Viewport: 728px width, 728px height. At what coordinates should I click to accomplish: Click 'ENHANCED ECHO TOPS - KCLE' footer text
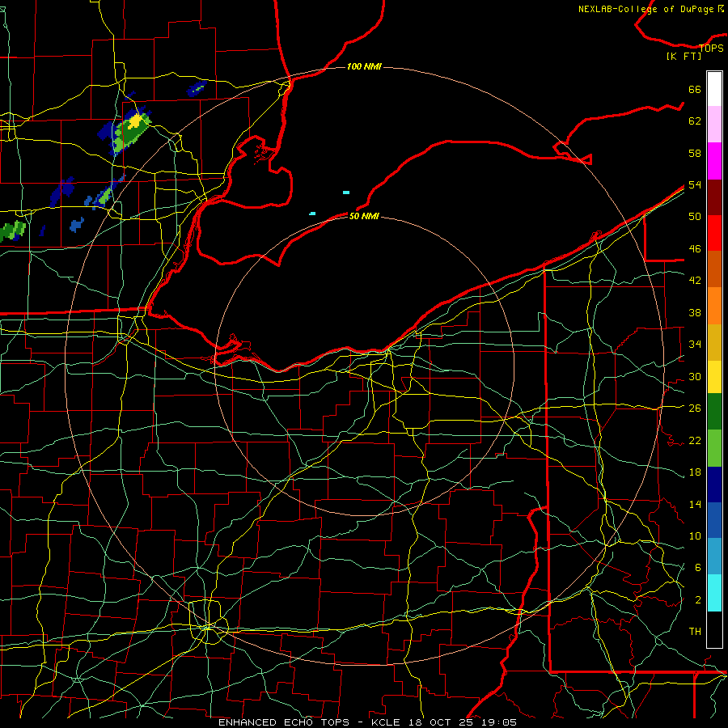pyautogui.click(x=309, y=722)
